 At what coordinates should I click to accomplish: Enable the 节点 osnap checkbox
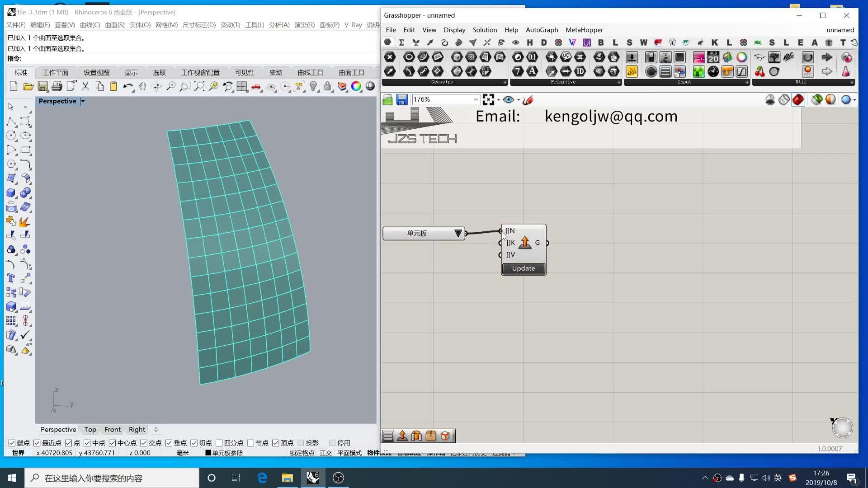click(x=251, y=443)
